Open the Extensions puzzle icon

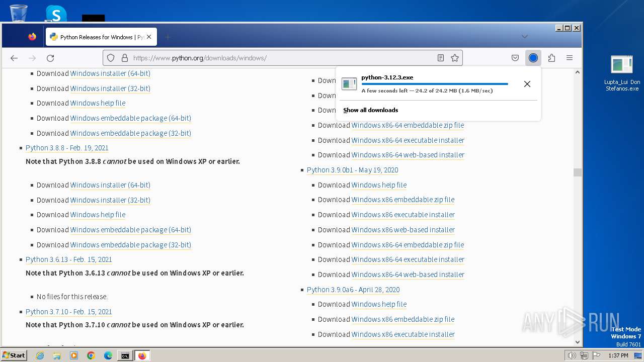pyautogui.click(x=551, y=58)
